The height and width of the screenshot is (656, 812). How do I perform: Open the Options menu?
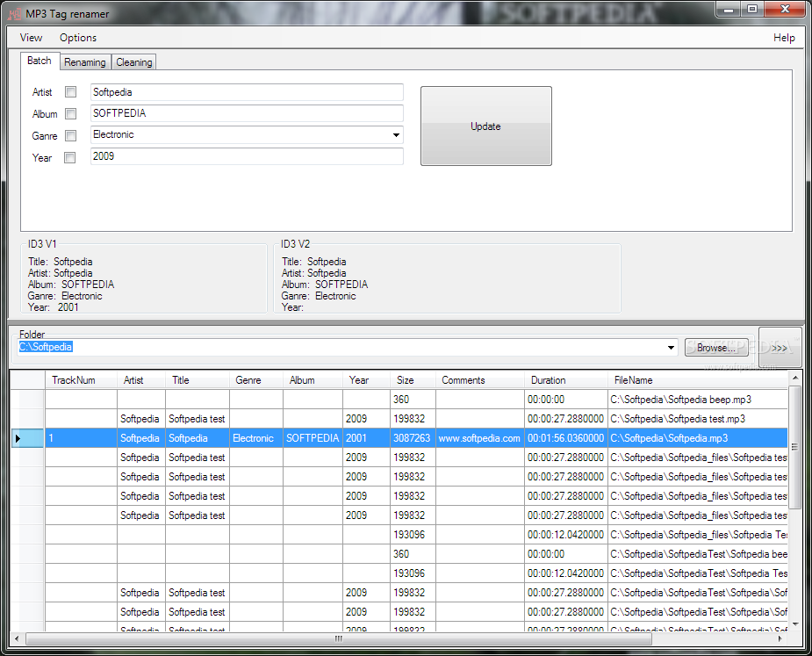77,37
